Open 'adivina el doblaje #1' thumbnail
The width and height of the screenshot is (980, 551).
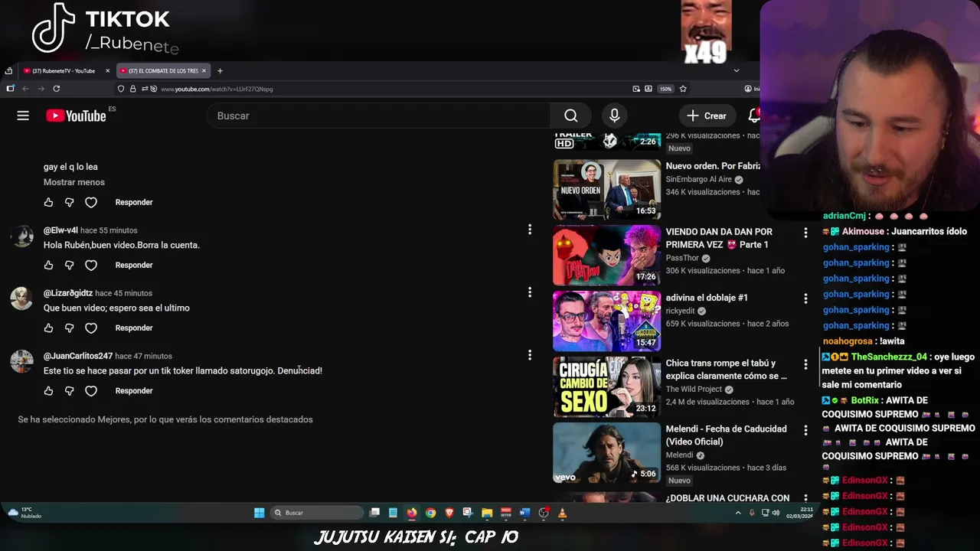[606, 321]
